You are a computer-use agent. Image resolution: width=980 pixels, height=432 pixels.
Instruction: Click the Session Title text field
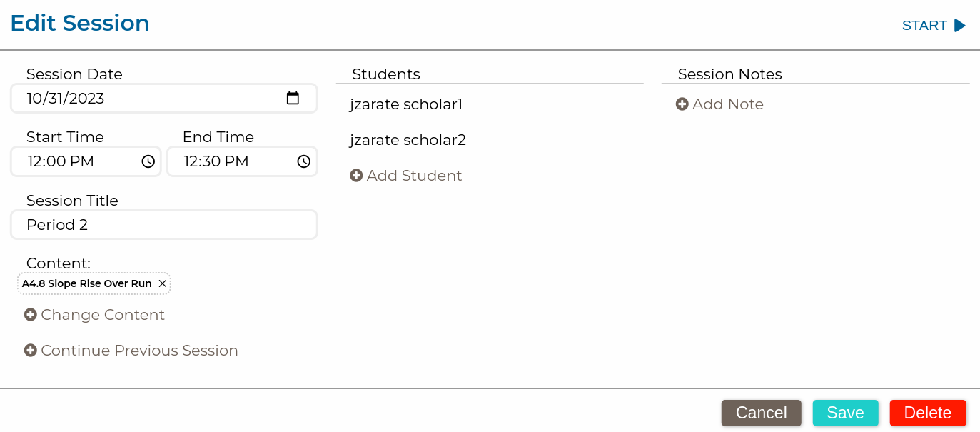164,225
